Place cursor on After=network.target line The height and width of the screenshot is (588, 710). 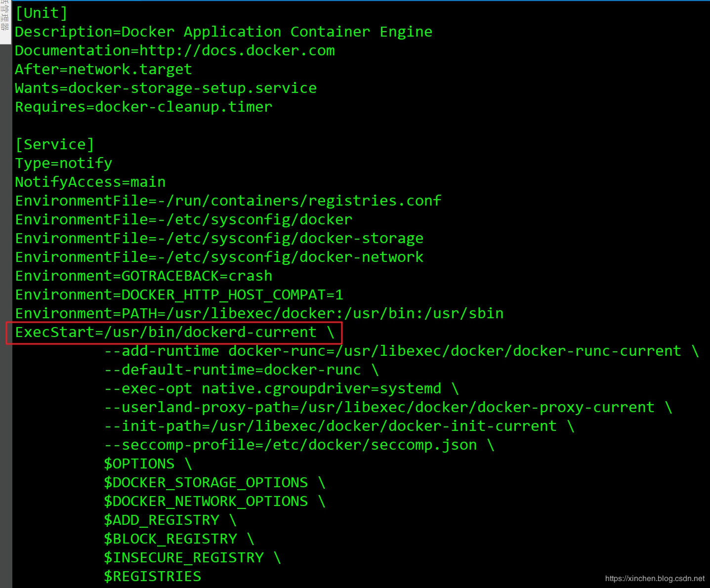pyautogui.click(x=104, y=70)
